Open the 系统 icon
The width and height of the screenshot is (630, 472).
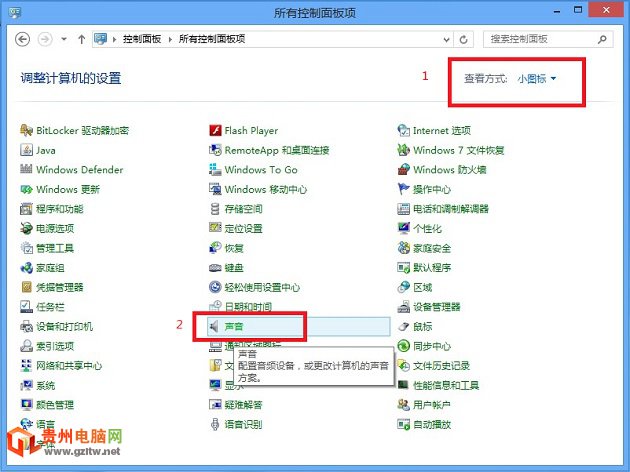(27, 385)
